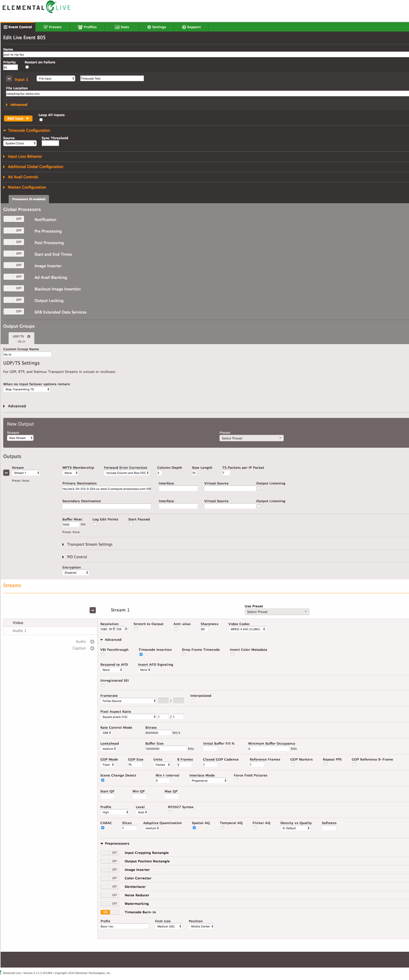Collapse Stream 1 section minus button
The height and width of the screenshot is (980, 409).
click(x=93, y=610)
